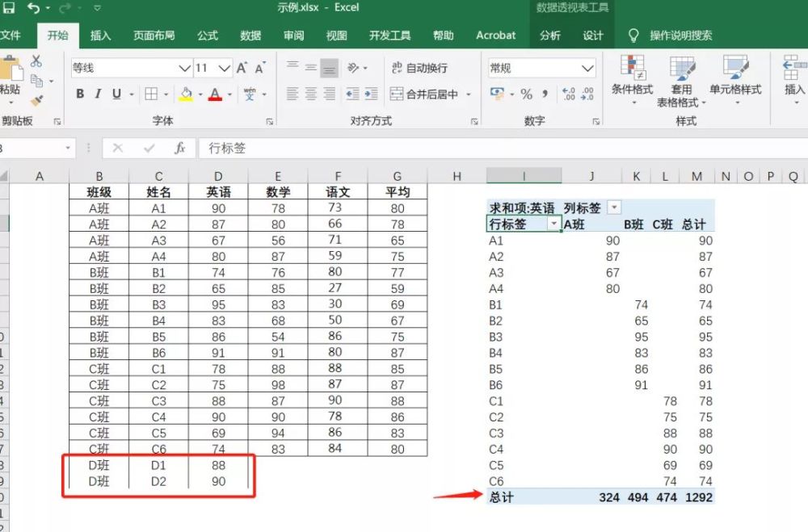Viewport: 808px width, 532px height.
Task: Open the 分析 pivot table tab
Action: [549, 36]
